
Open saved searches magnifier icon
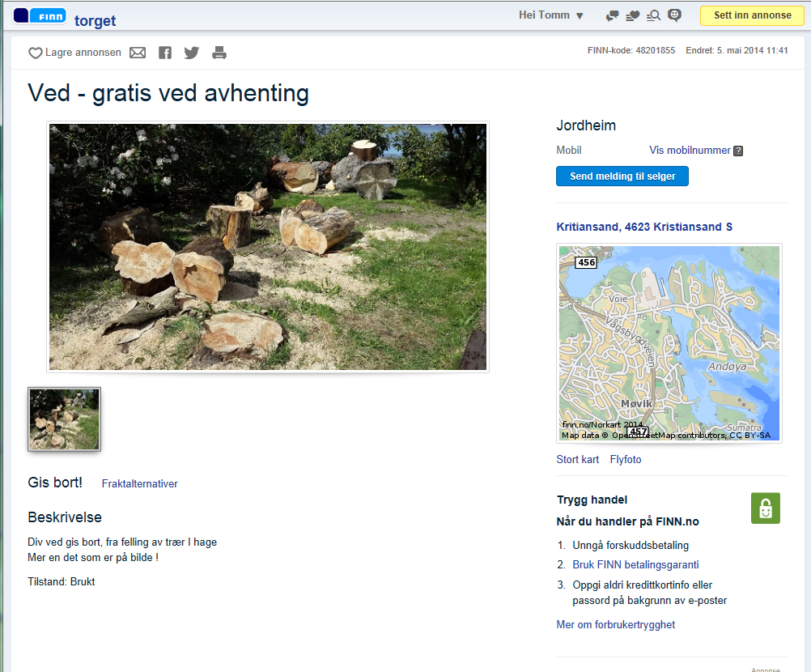click(x=654, y=15)
